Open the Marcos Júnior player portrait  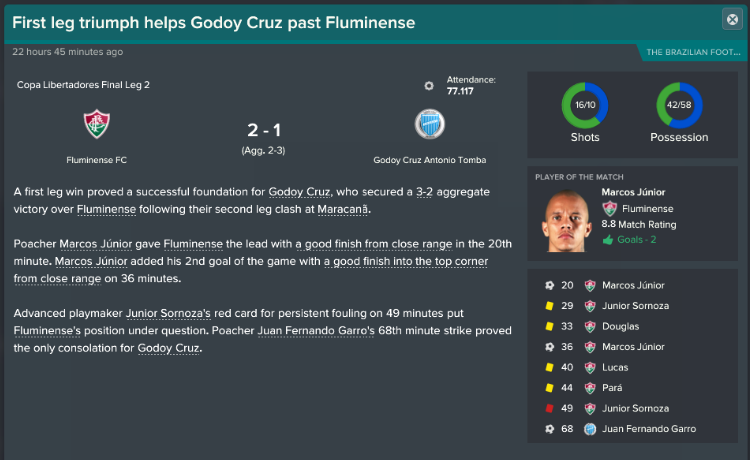click(566, 220)
